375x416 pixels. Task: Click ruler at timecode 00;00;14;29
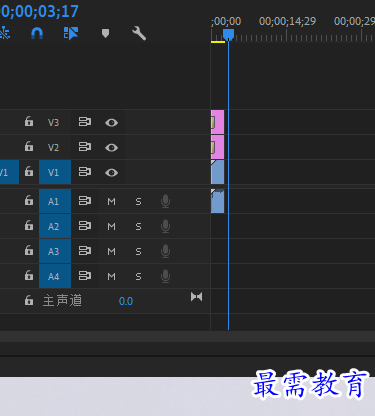coord(287,21)
